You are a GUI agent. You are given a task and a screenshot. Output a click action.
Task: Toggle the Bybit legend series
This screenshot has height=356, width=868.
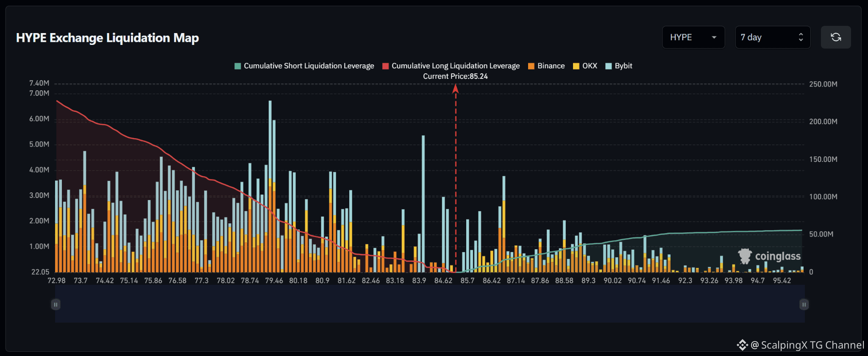point(619,66)
